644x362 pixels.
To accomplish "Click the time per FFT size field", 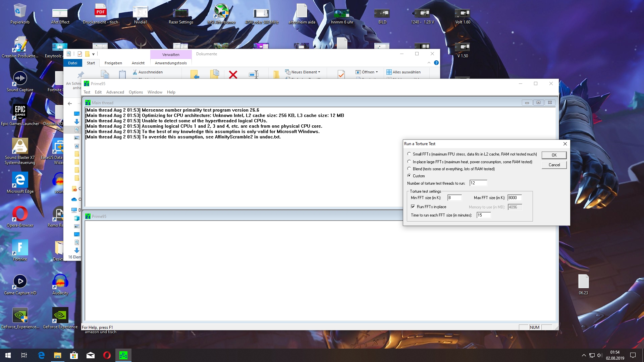I will click(484, 215).
